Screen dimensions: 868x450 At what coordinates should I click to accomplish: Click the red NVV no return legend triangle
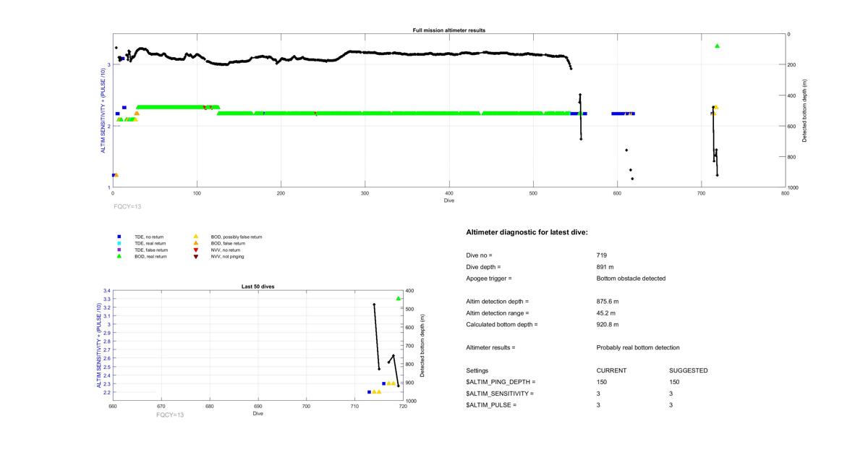coord(195,250)
